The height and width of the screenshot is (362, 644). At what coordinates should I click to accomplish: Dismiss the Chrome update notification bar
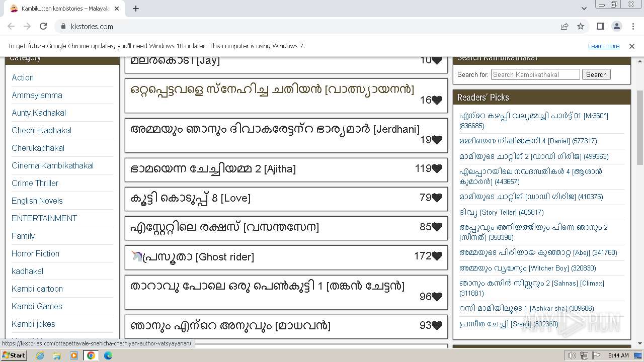click(632, 46)
